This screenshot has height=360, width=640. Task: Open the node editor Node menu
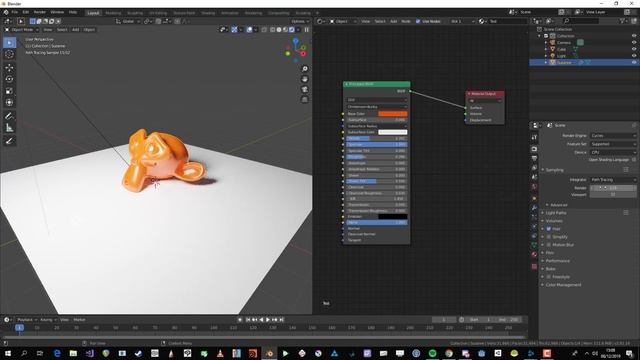(406, 21)
